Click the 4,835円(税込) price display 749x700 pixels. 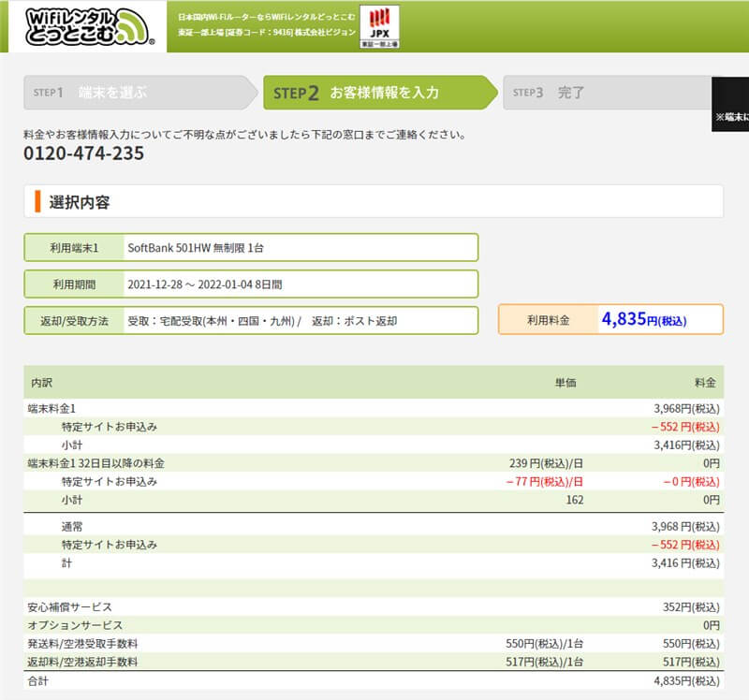[x=646, y=319]
